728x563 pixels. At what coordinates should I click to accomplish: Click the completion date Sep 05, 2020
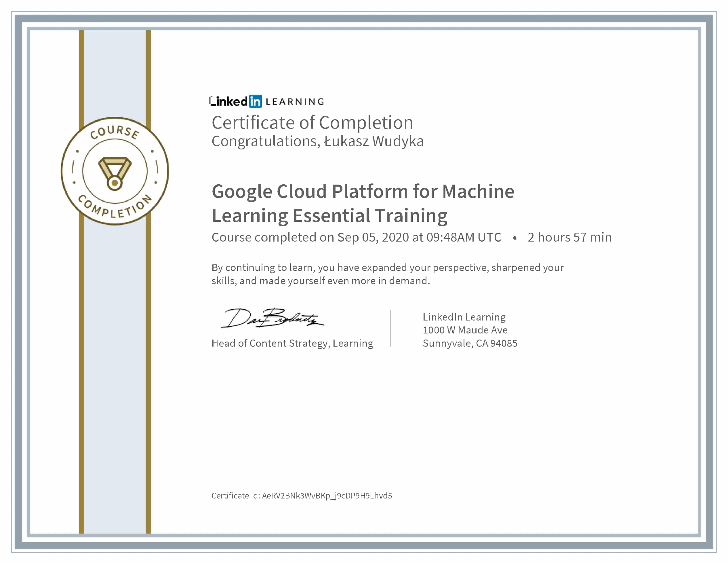373,237
